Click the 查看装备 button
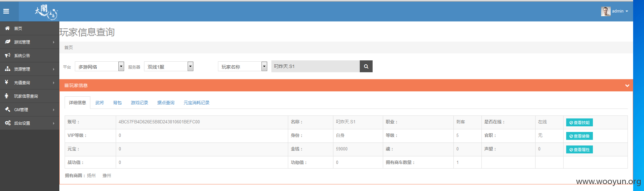 (579, 136)
